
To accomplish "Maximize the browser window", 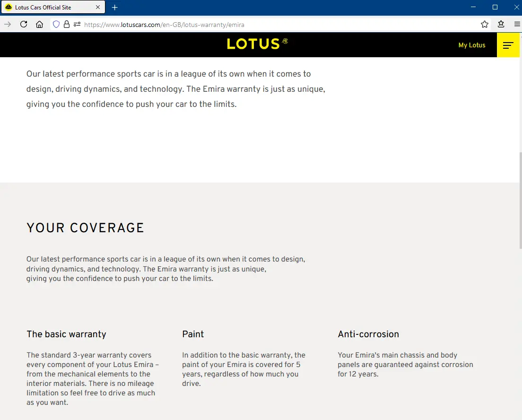I will pos(495,8).
